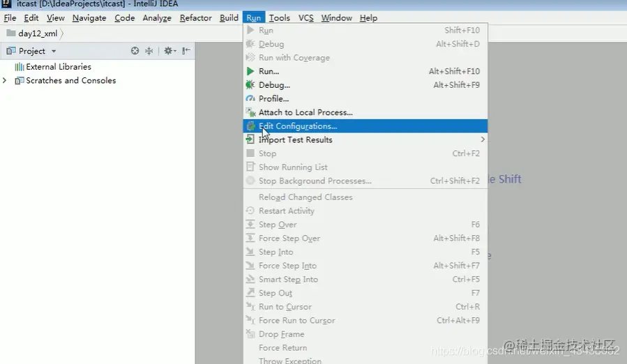The height and width of the screenshot is (364, 627).
Task: Open the Refactor menu
Action: [x=196, y=18]
